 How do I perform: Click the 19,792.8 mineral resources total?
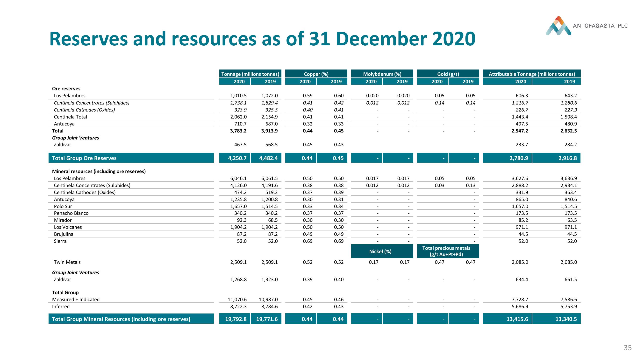point(236,319)
